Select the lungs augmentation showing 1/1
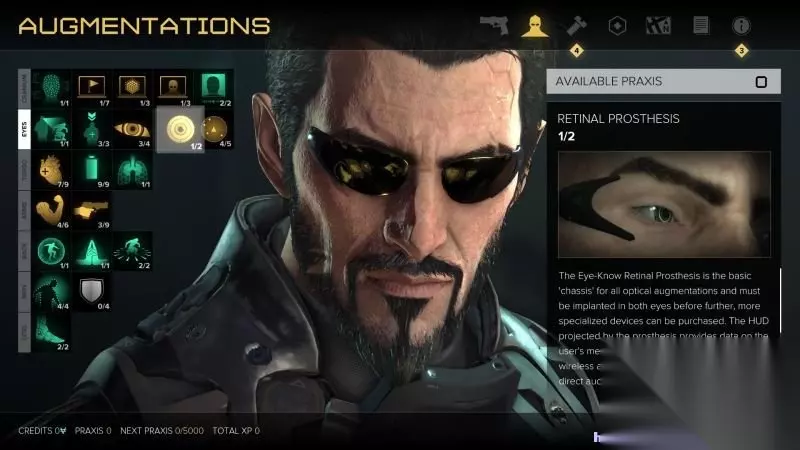The image size is (800, 450). pos(132,170)
